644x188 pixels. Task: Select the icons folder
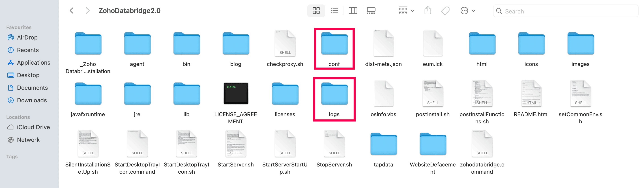531,44
